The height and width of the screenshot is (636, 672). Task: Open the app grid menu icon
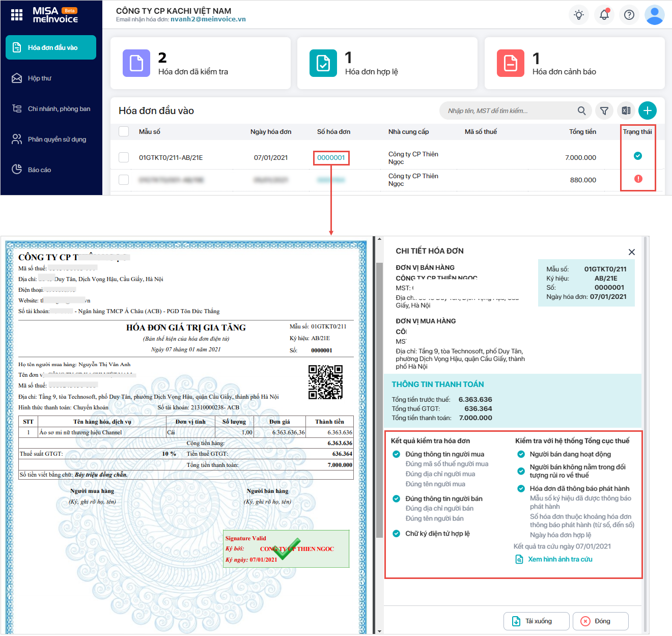(x=17, y=15)
